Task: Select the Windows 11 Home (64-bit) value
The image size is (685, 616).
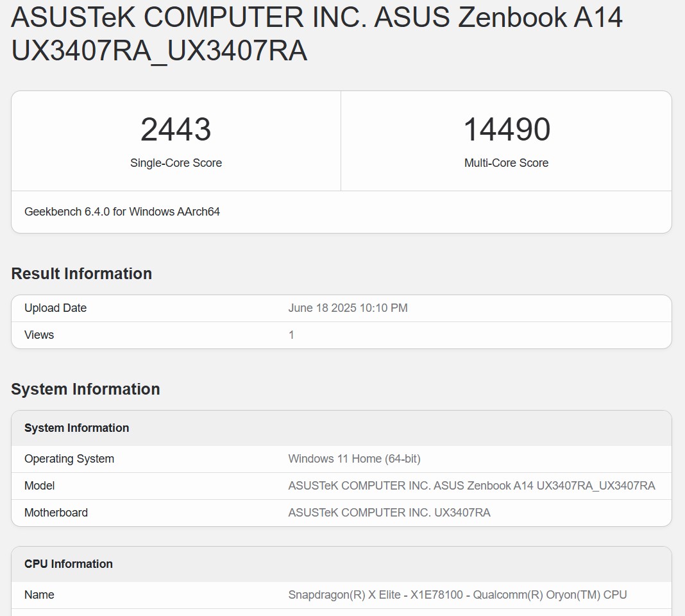Action: pyautogui.click(x=354, y=459)
